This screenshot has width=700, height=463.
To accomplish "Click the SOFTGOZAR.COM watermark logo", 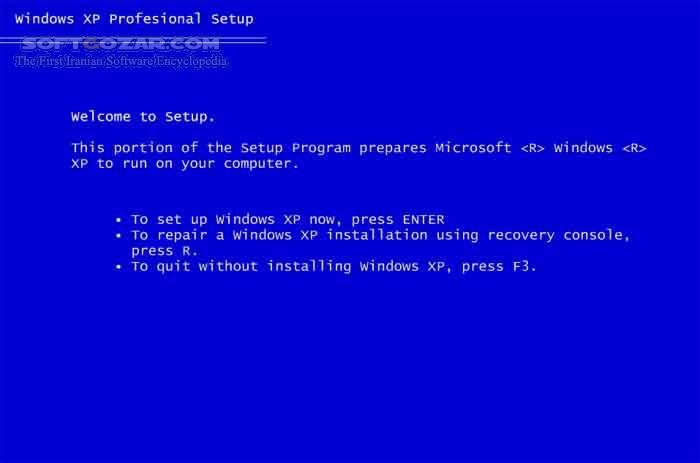I will coord(121,44).
